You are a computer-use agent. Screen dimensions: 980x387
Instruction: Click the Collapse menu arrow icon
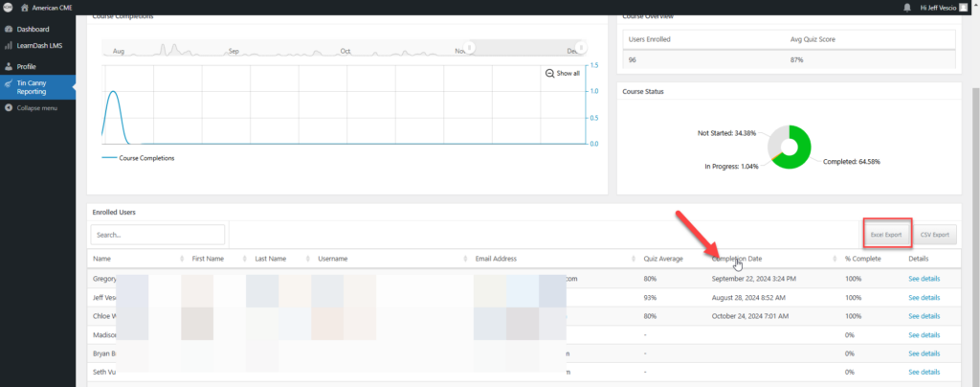click(8, 108)
